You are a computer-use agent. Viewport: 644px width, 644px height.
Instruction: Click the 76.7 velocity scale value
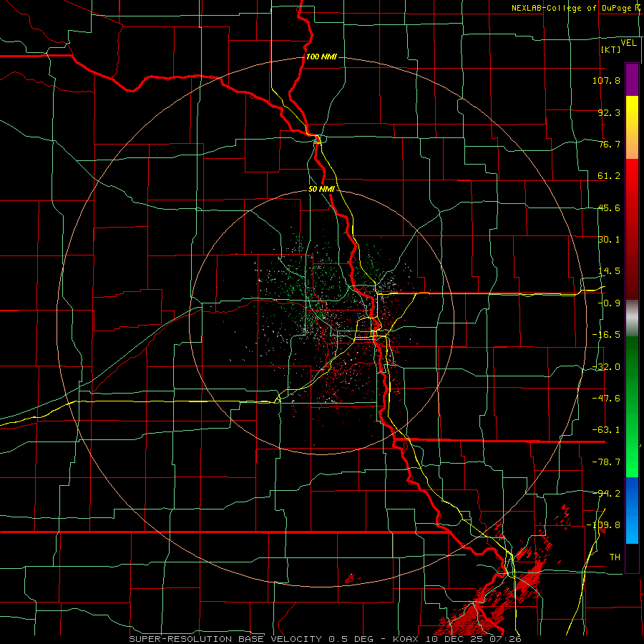[x=609, y=144]
